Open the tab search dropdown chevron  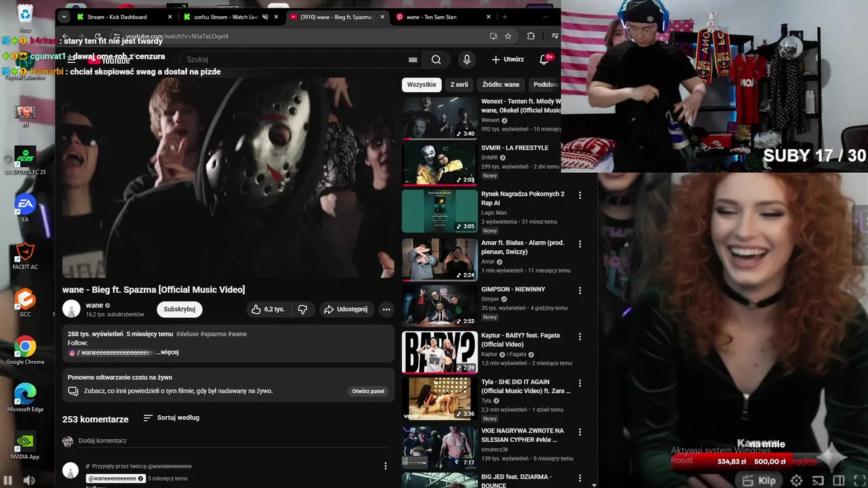pyautogui.click(x=64, y=17)
